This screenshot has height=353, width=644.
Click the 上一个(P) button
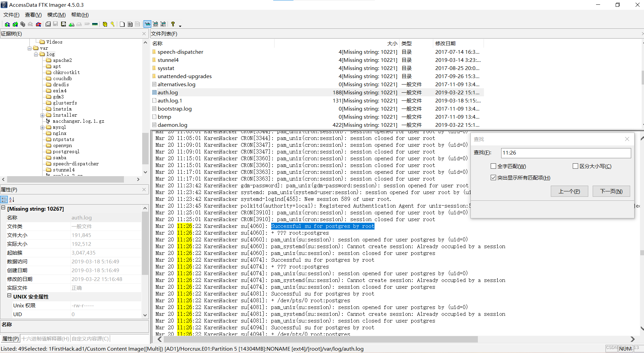click(569, 191)
